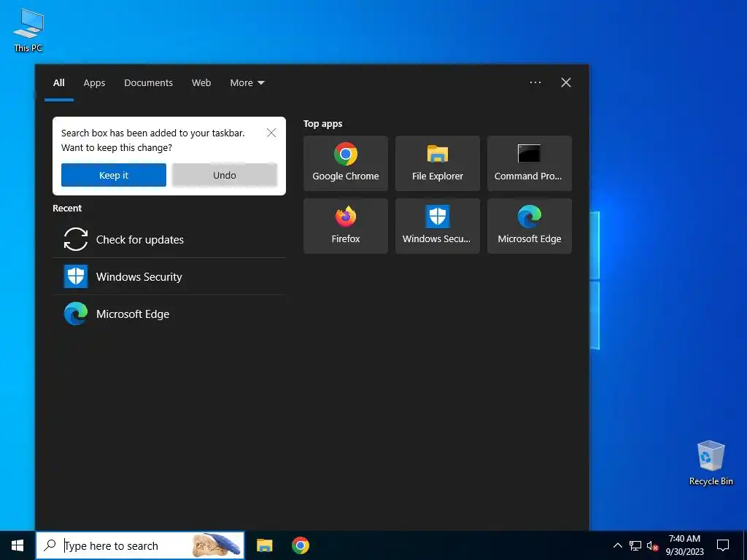Open File Explorer from the taskbar

(x=264, y=545)
